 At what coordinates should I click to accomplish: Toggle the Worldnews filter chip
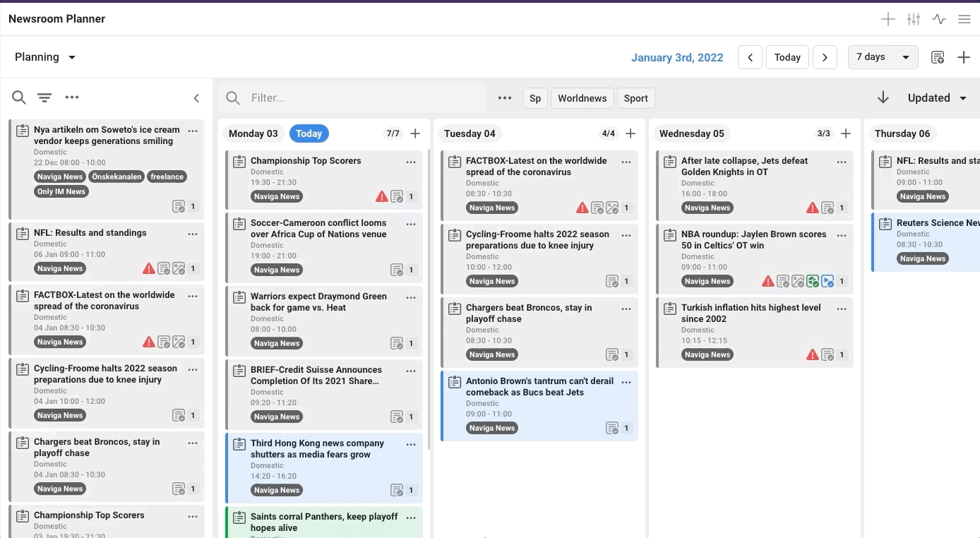(x=582, y=98)
